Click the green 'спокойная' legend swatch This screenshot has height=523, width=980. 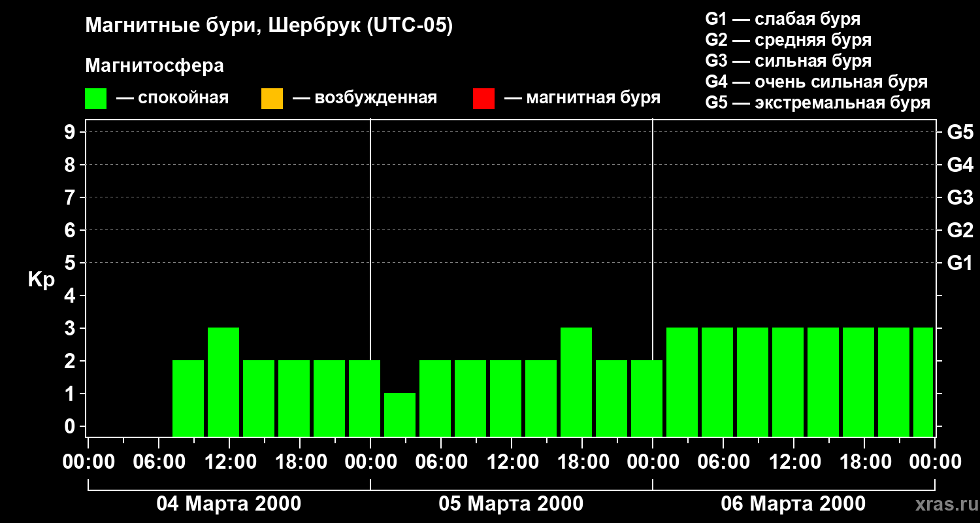click(96, 99)
